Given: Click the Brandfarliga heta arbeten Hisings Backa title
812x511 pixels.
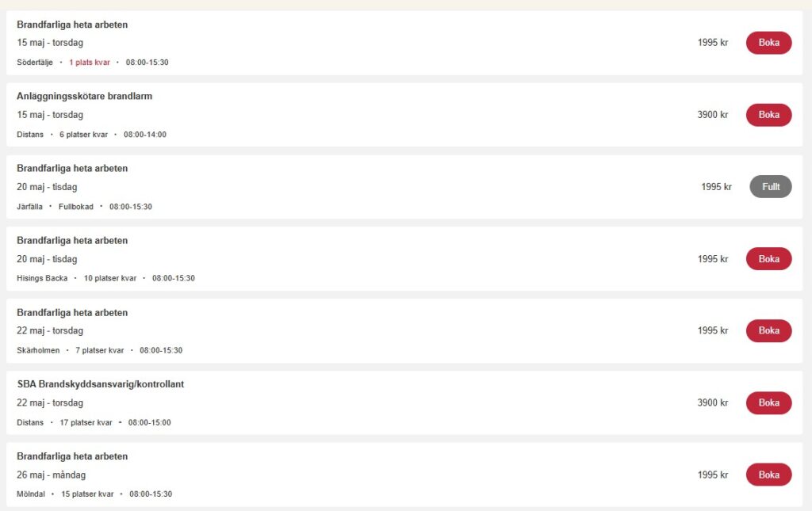Looking at the screenshot, I should click(x=72, y=241).
